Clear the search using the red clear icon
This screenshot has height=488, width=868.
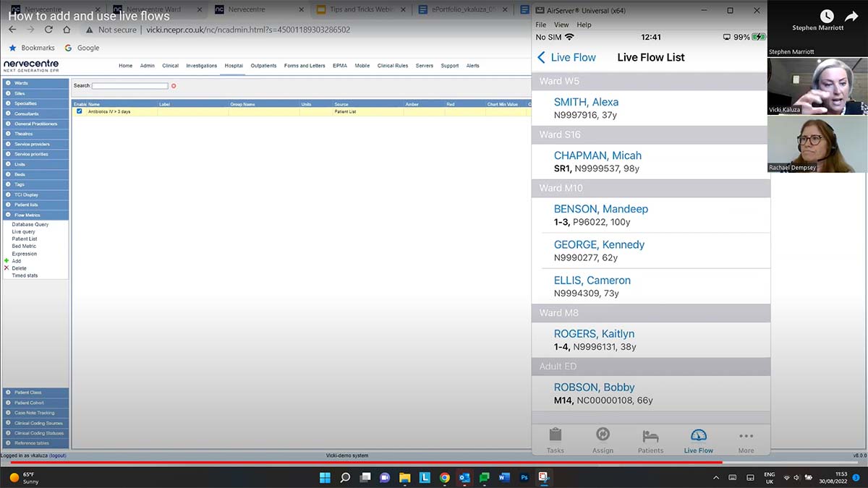point(172,85)
